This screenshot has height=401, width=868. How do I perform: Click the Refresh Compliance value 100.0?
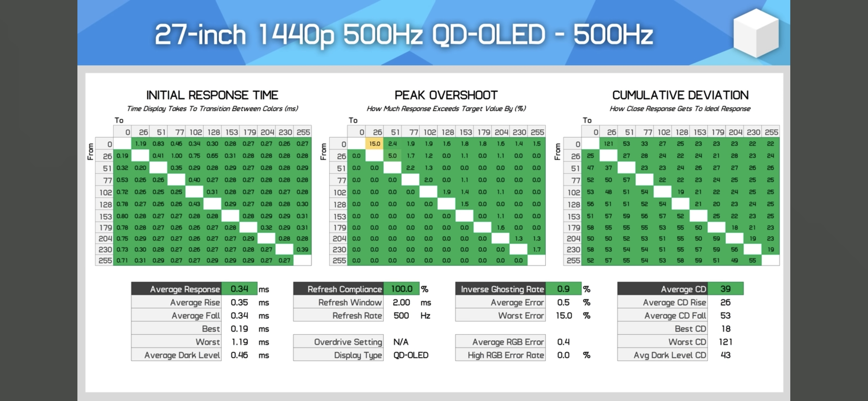click(401, 289)
